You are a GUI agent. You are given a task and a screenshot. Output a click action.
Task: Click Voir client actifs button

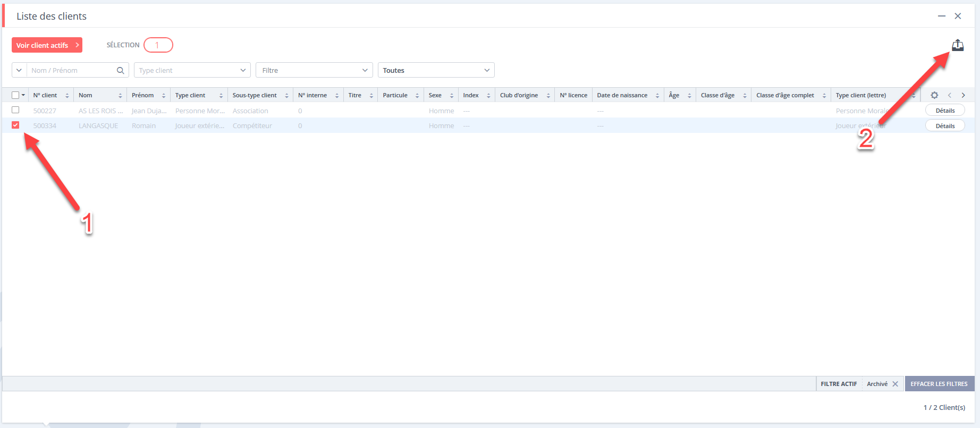coord(47,45)
